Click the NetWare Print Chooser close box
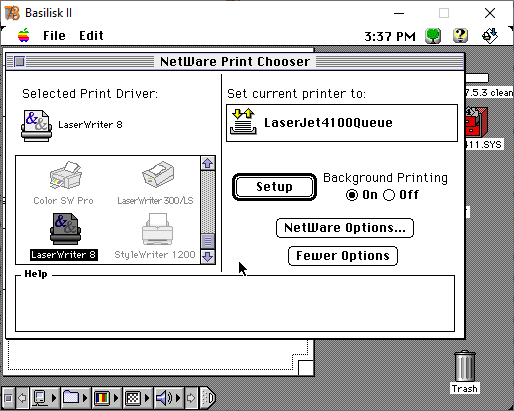Screen dimensions: 514x411 point(20,62)
